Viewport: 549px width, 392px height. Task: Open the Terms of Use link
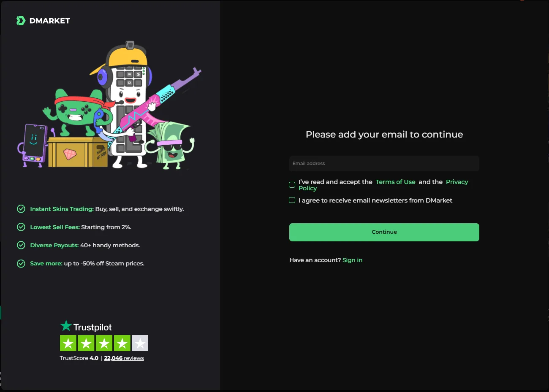(395, 182)
